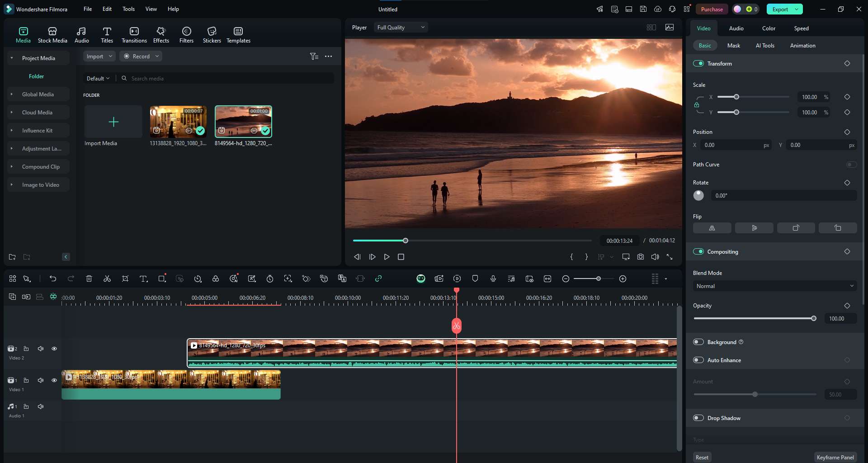The width and height of the screenshot is (868, 463).
Task: Click the player progress slider handle
Action: 406,241
